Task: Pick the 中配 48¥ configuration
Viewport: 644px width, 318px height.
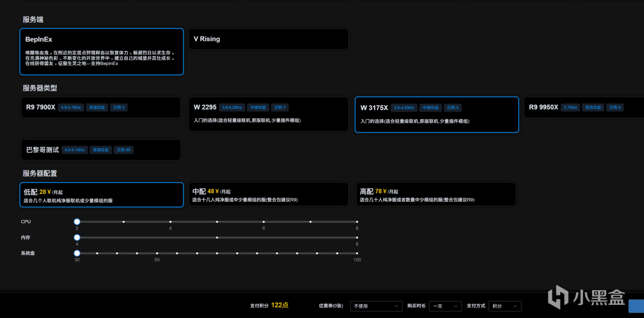Action: [269, 194]
